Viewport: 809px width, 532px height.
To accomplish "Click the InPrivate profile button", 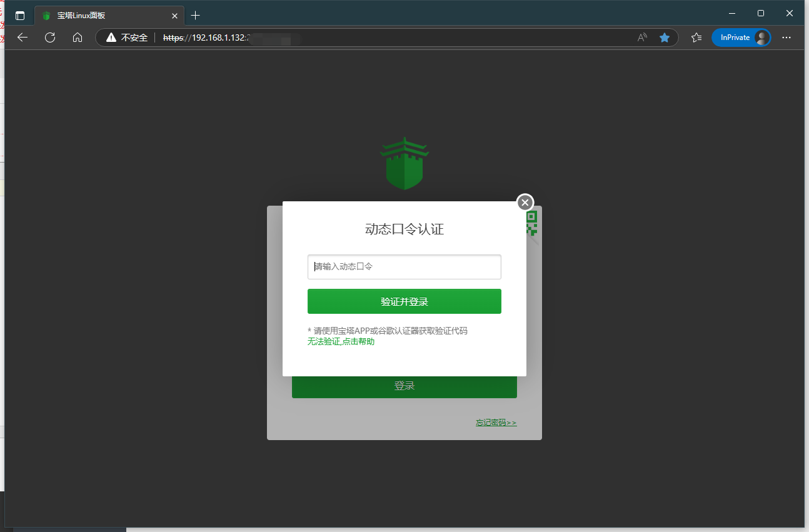I will (741, 38).
